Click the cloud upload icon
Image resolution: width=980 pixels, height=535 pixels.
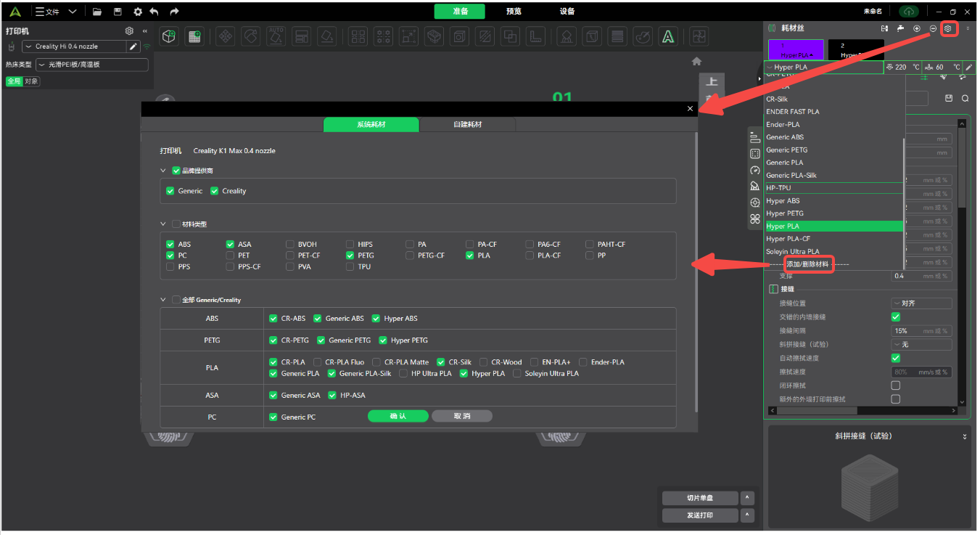coord(908,12)
